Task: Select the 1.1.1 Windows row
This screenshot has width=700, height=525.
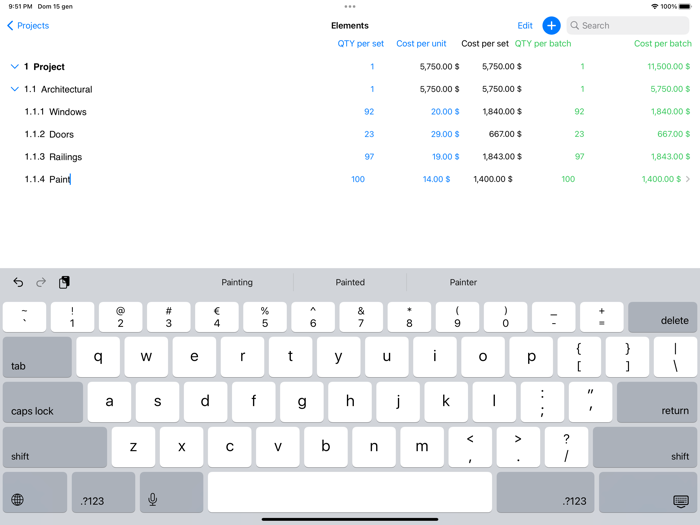Action: (x=350, y=112)
